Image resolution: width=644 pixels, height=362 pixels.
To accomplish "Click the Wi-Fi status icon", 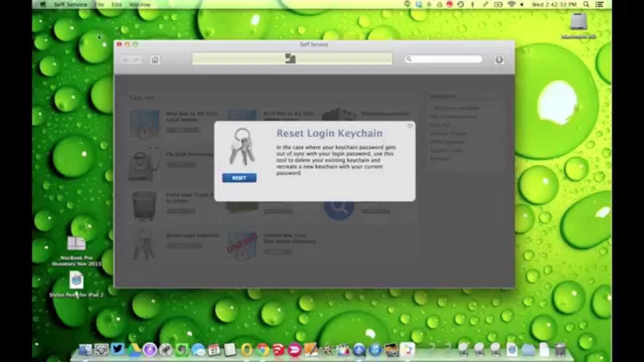I will coord(512,5).
